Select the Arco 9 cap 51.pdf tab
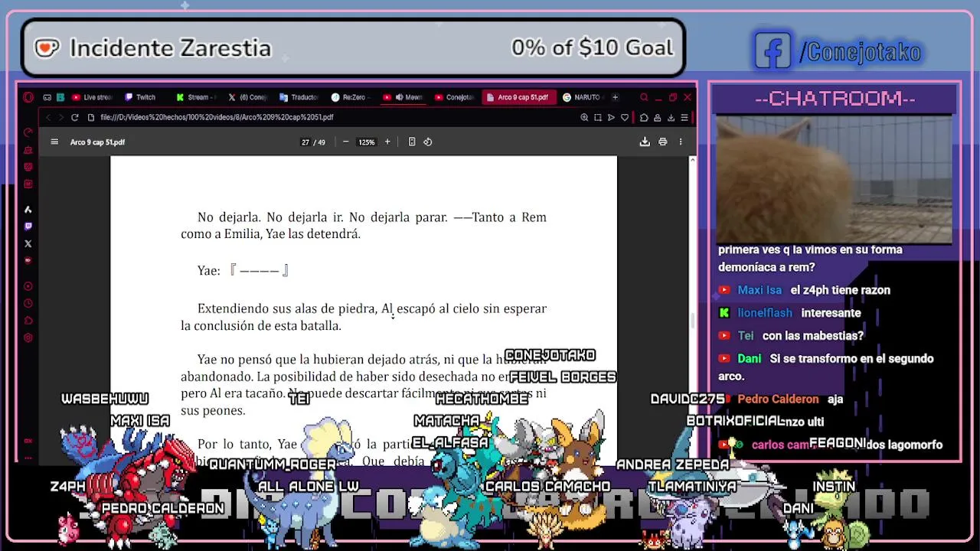Image resolution: width=980 pixels, height=551 pixels. pos(519,97)
